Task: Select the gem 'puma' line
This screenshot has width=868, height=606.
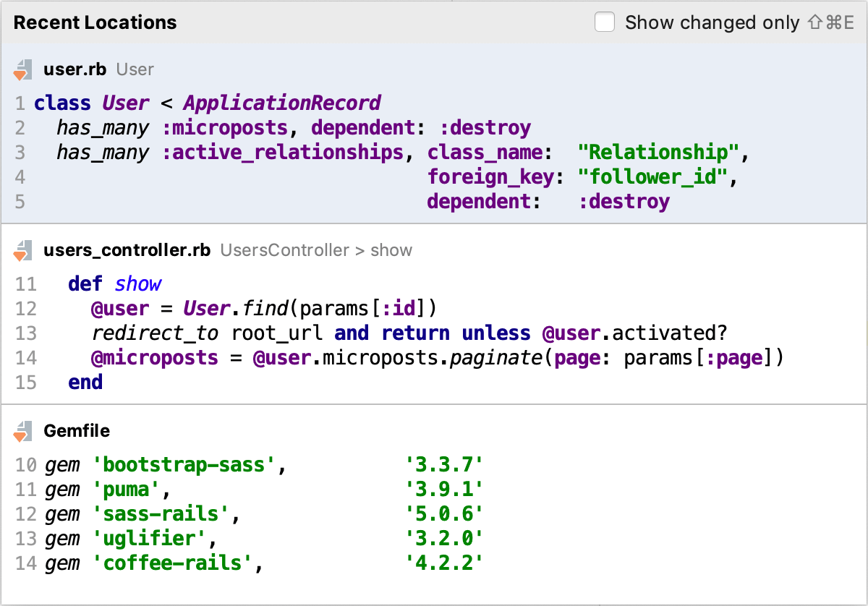Action: point(263,490)
